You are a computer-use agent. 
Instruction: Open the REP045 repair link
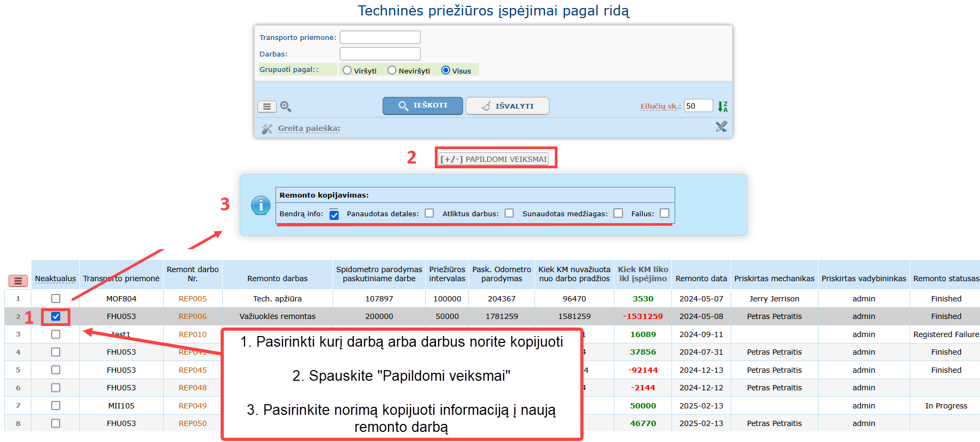[x=192, y=370]
